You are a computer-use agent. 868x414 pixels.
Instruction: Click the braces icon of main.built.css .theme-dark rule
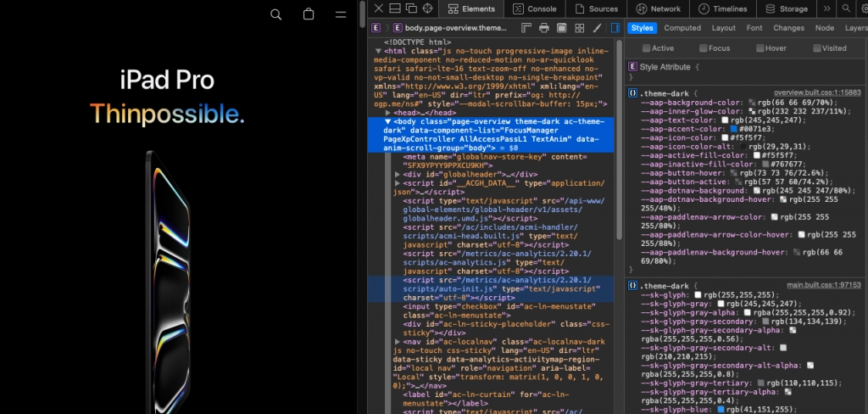tap(632, 285)
